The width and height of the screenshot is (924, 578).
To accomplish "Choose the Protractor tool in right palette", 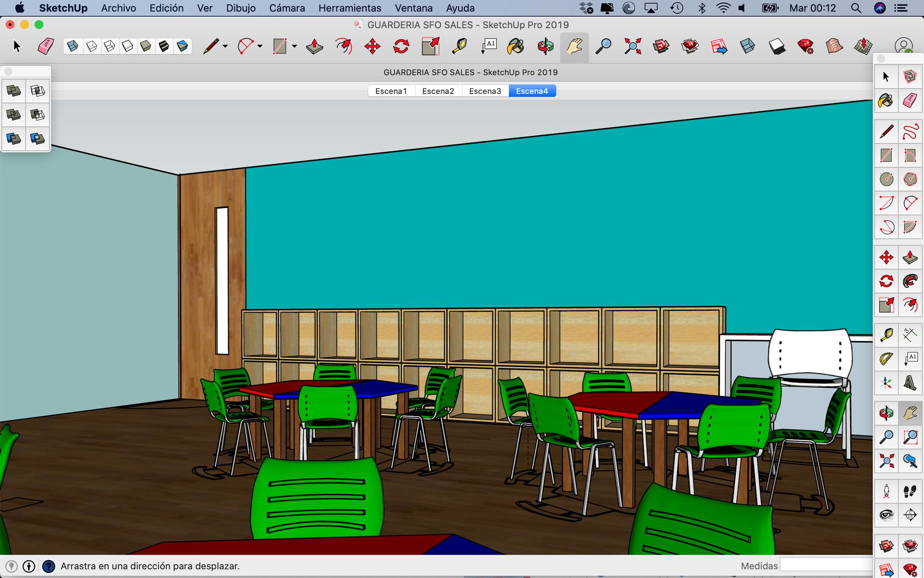I will point(886,359).
